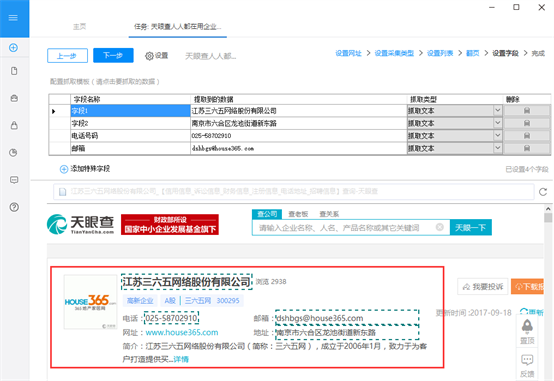This screenshot has width=554, height=381.
Task: Select the 查关系 search tab
Action: click(329, 214)
